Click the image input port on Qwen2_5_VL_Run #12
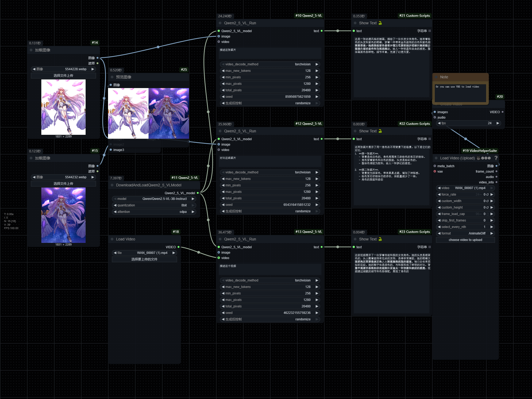The width and height of the screenshot is (532, 399). (219, 144)
